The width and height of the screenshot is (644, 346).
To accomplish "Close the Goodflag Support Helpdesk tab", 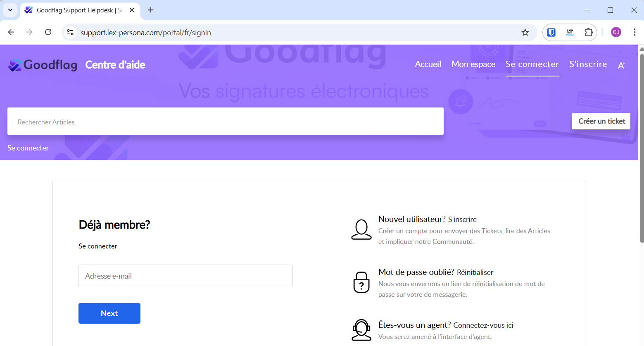I will tap(132, 10).
